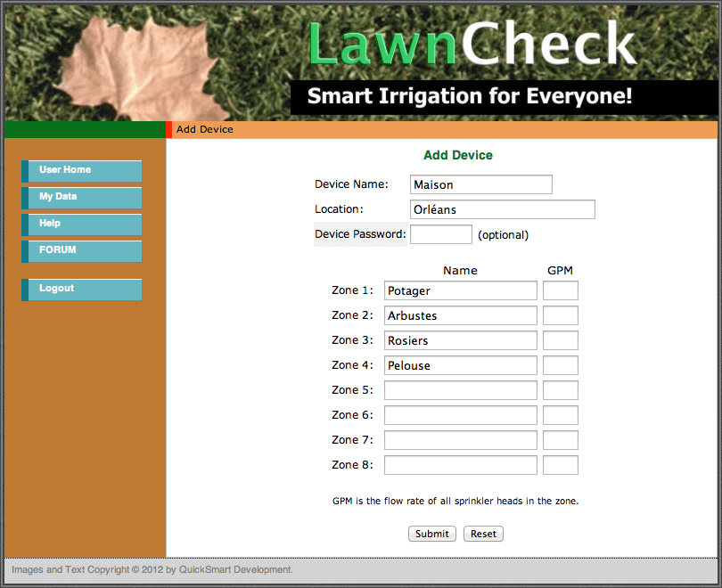Click the Location field with Orléans
Viewport: 722px width, 588px height.
(x=503, y=209)
